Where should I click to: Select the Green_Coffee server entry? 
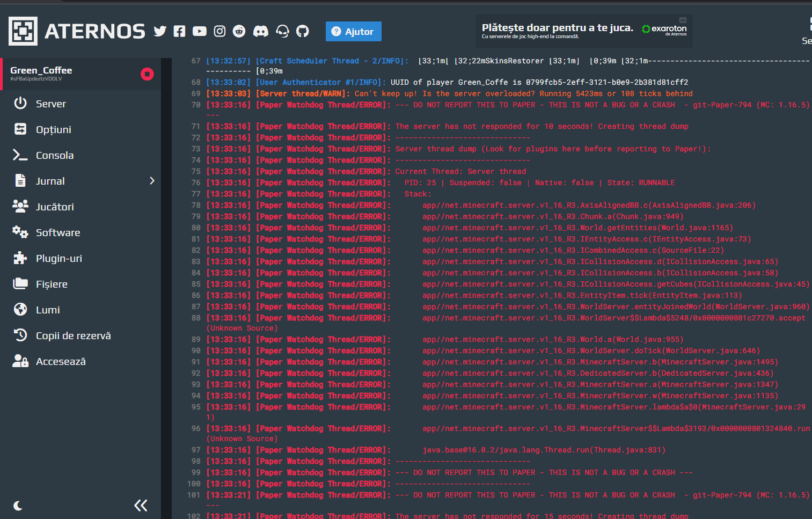(x=81, y=74)
